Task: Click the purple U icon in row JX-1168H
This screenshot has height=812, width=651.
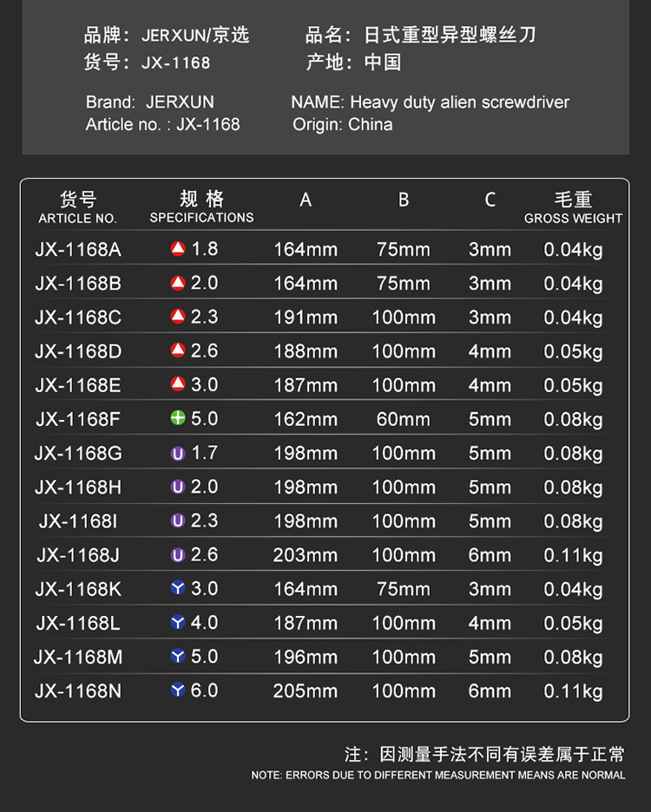Action: [178, 488]
